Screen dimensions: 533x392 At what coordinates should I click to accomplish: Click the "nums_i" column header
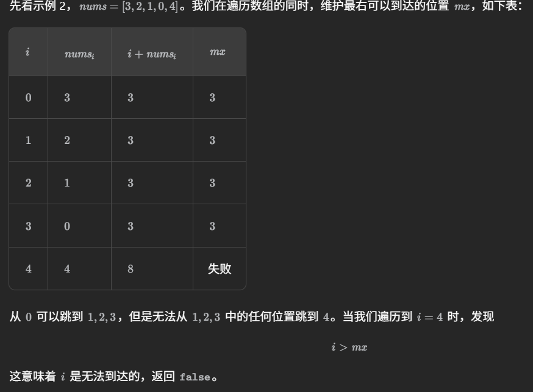[79, 54]
